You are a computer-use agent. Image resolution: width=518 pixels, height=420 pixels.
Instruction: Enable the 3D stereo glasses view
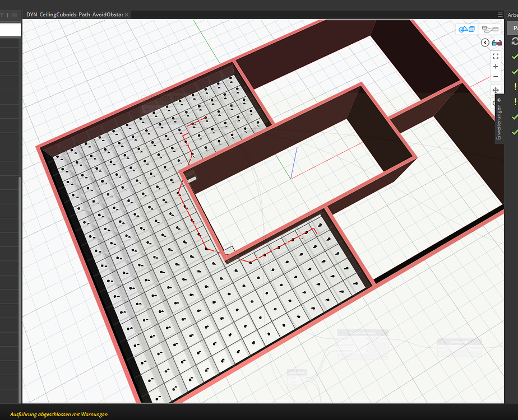coord(497,43)
